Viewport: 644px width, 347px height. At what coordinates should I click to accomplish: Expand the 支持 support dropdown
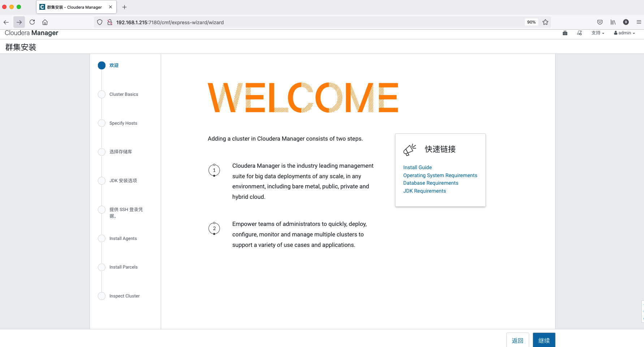598,33
